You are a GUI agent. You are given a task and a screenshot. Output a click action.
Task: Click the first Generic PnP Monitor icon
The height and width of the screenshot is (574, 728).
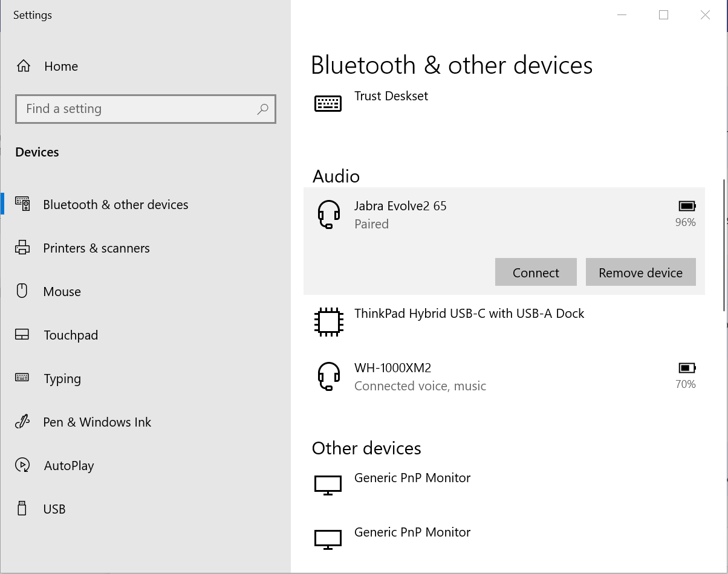pyautogui.click(x=328, y=485)
